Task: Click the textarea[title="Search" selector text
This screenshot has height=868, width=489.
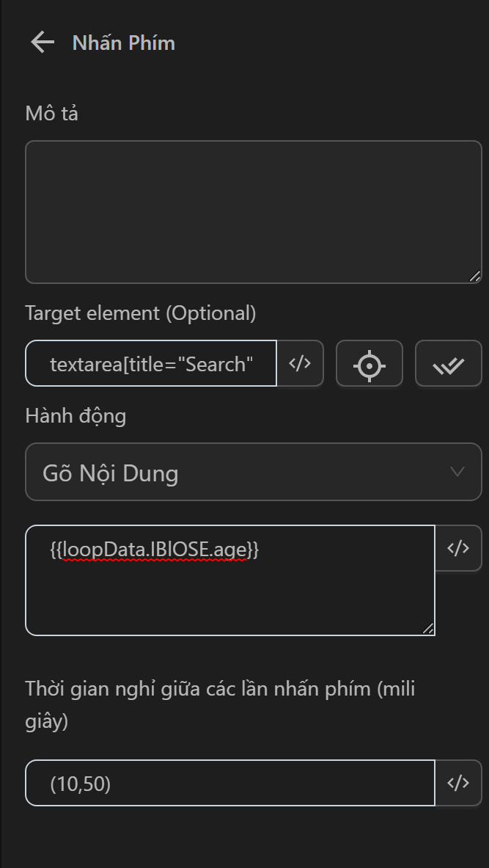Action: click(x=152, y=364)
